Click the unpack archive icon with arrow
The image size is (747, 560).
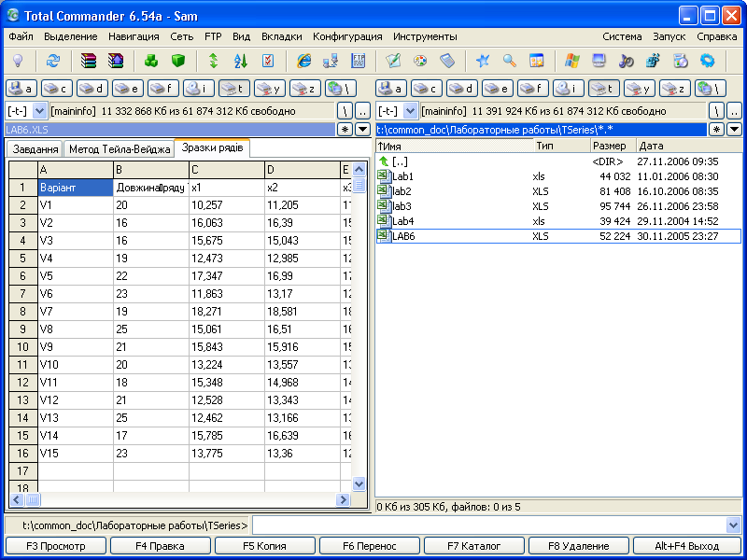116,61
